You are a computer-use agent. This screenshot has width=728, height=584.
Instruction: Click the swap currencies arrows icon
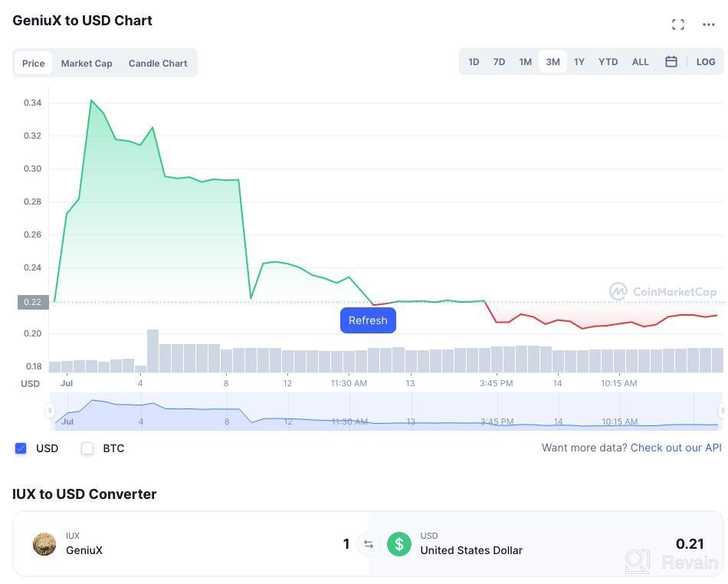369,544
